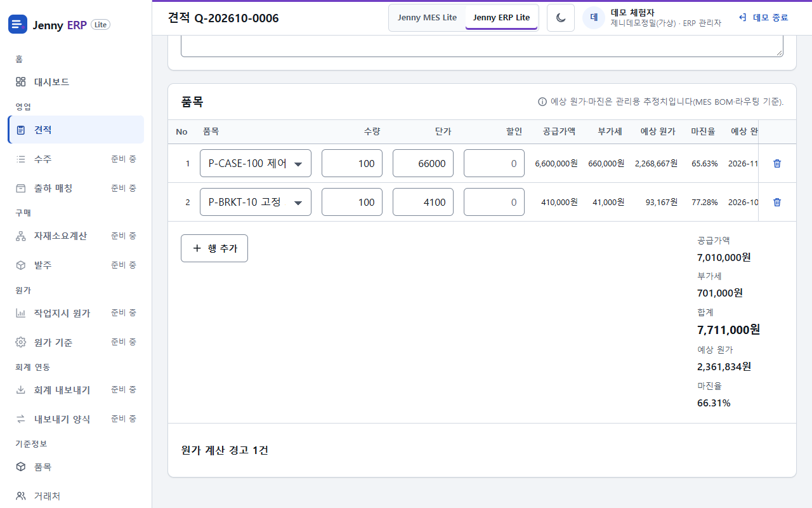This screenshot has height=508, width=812.
Task: Click the 77.28% margin rate cell
Action: pyautogui.click(x=705, y=202)
